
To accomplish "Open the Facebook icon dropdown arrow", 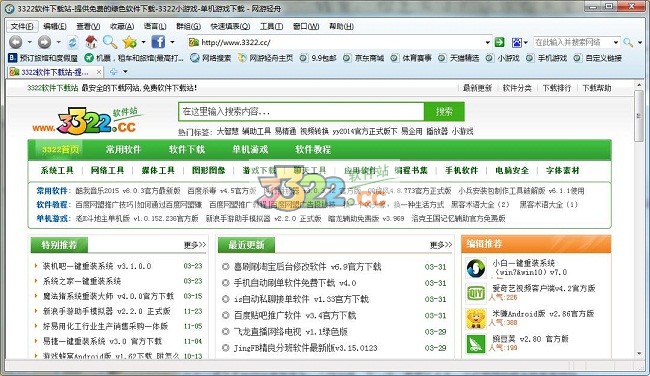I will coord(172,42).
